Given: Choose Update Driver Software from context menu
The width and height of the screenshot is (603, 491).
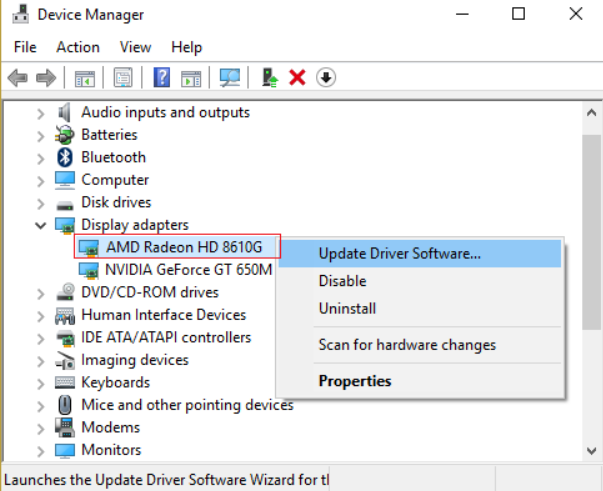Looking at the screenshot, I should click(x=420, y=254).
